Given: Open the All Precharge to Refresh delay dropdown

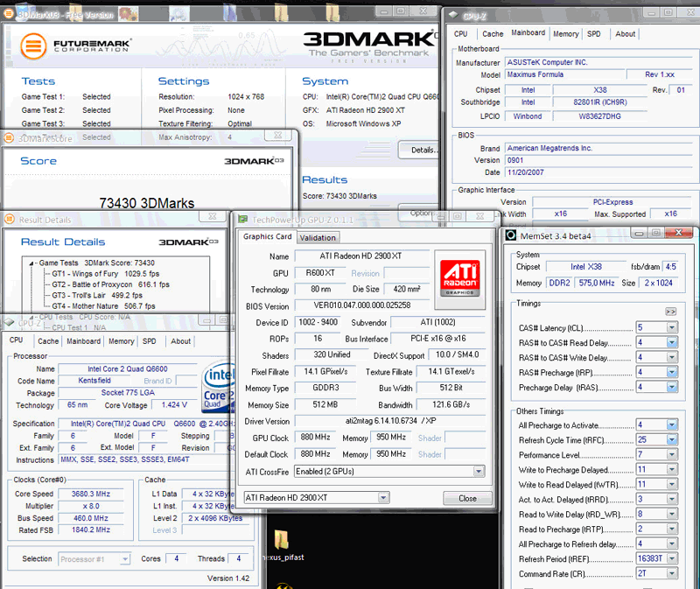Looking at the screenshot, I should point(672,543).
